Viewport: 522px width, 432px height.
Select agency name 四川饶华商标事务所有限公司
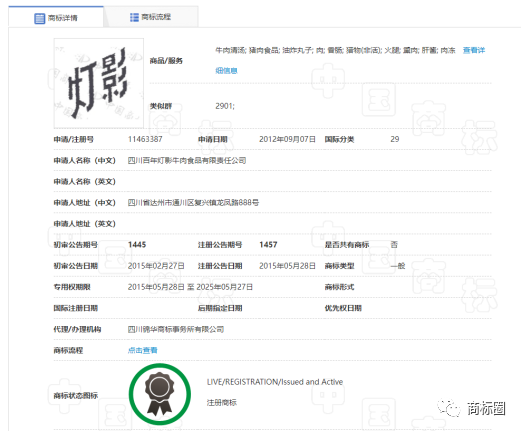(x=176, y=329)
